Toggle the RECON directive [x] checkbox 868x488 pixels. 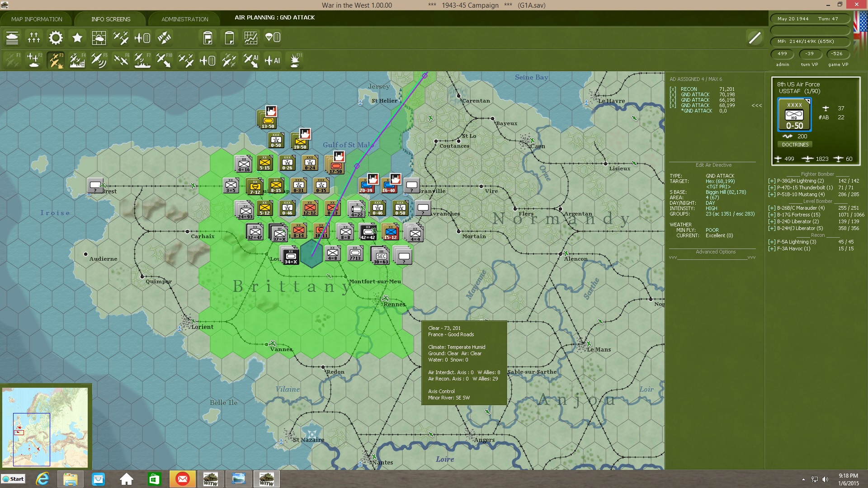pos(673,89)
